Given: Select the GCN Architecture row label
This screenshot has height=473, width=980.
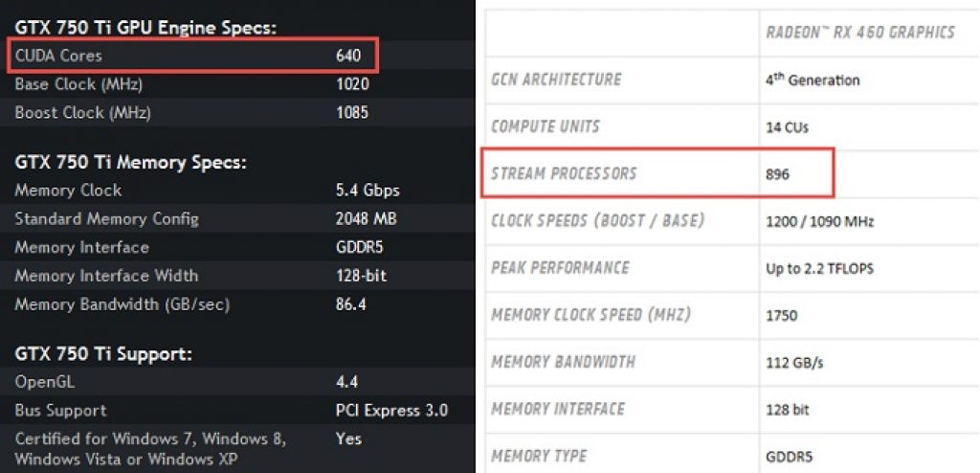Looking at the screenshot, I should click(556, 79).
